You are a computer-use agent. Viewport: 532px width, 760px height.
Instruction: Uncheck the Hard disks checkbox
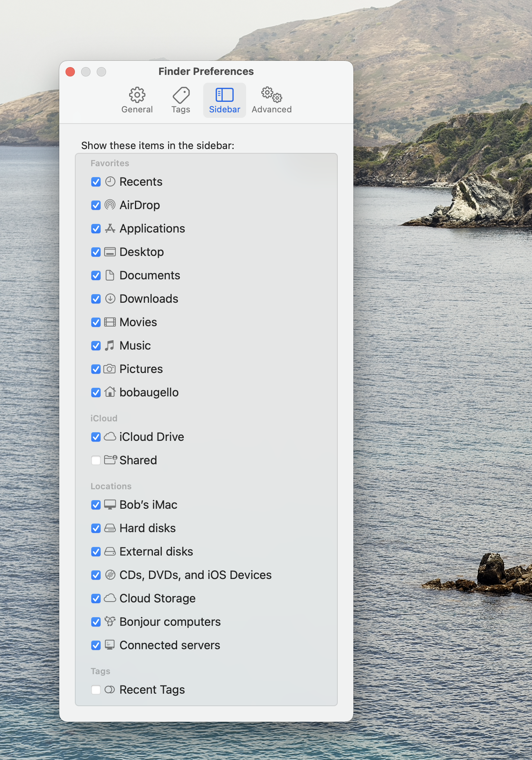pyautogui.click(x=96, y=528)
